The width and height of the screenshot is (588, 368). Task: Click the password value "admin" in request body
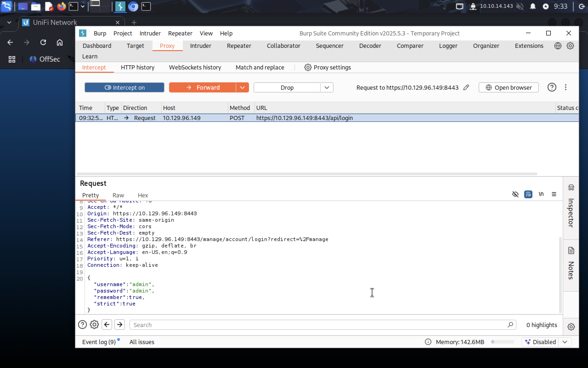[140, 290]
